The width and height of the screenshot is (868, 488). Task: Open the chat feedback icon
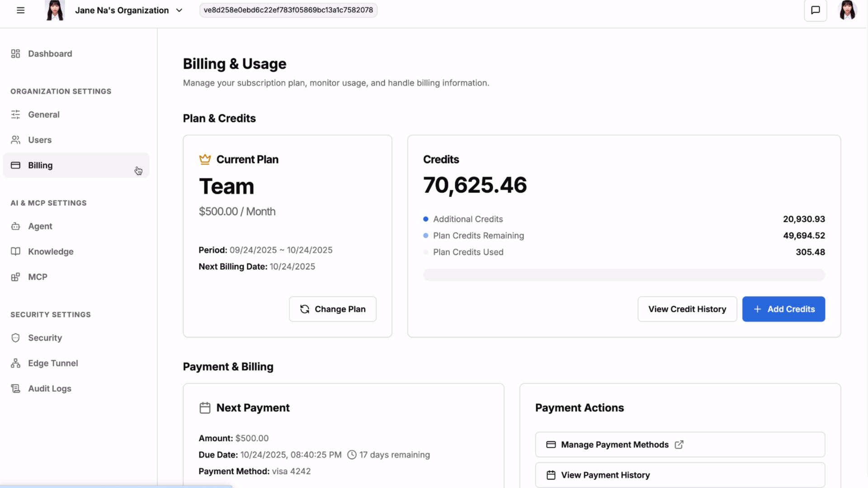[x=815, y=10]
